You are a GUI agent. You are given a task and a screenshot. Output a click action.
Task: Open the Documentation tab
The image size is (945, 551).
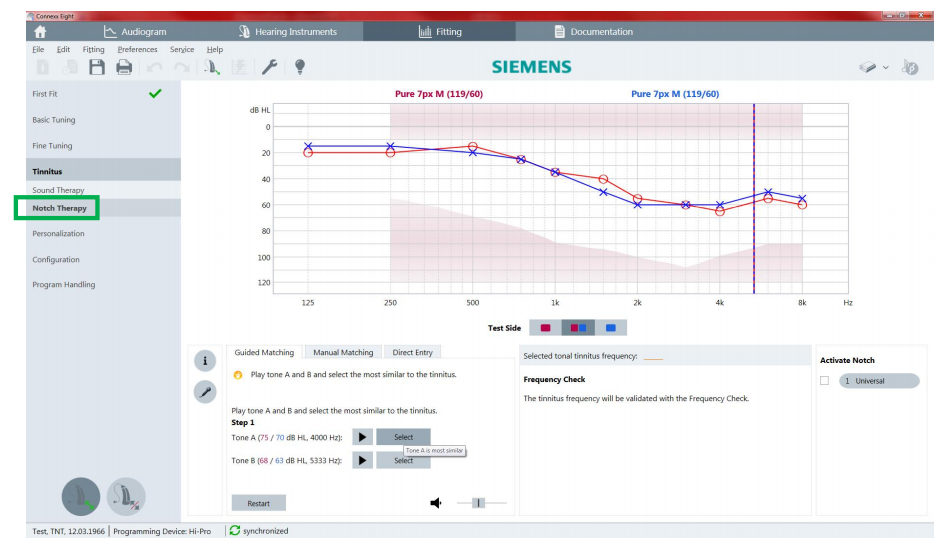(594, 32)
